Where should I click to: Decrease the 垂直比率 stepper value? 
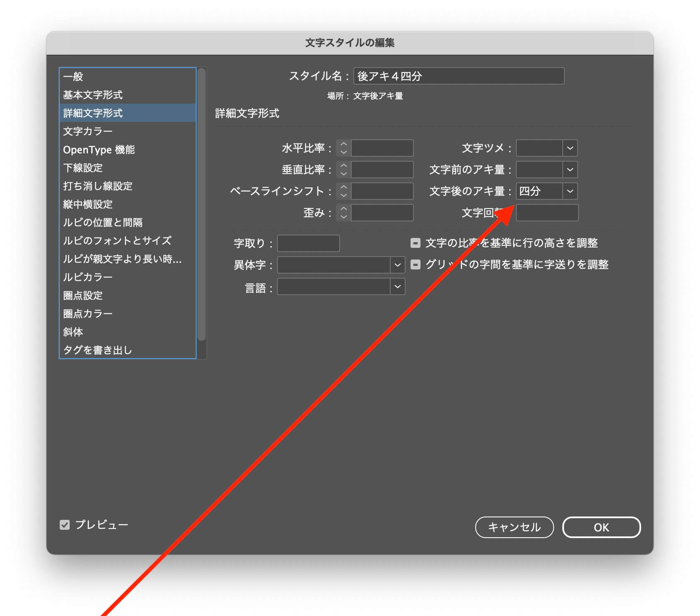pyautogui.click(x=343, y=174)
